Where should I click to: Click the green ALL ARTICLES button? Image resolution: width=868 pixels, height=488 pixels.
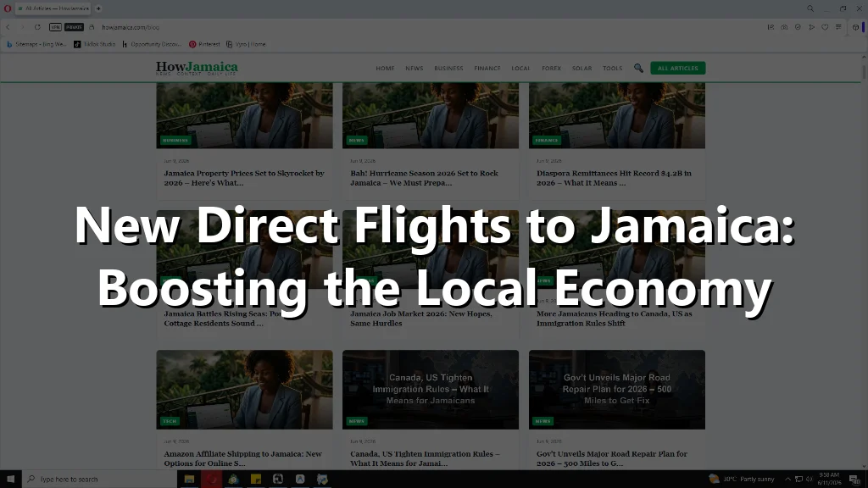[677, 68]
